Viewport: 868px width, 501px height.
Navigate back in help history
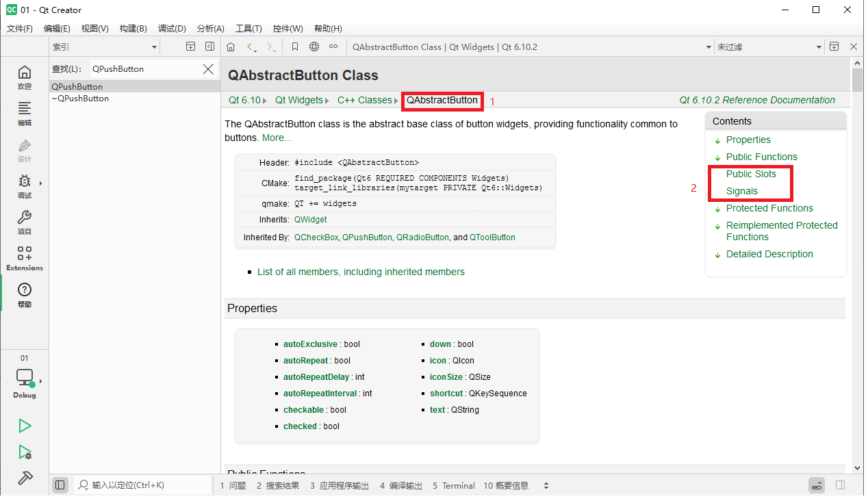[x=253, y=47]
